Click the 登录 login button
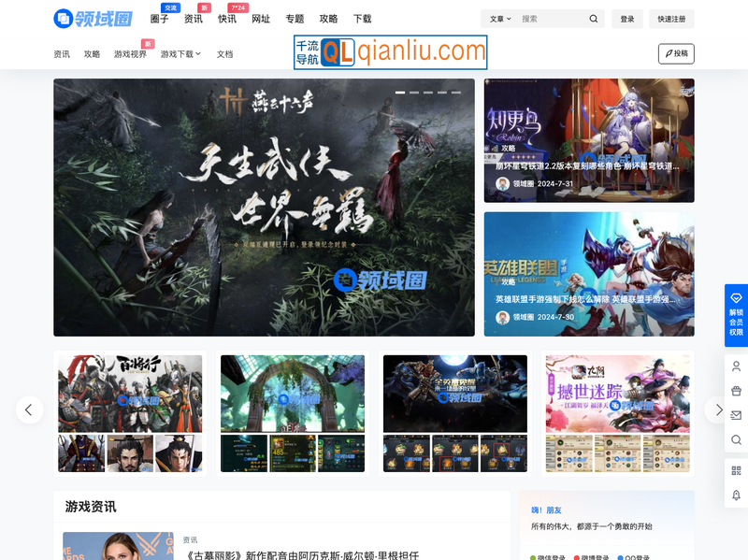This screenshot has width=748, height=560. (626, 19)
